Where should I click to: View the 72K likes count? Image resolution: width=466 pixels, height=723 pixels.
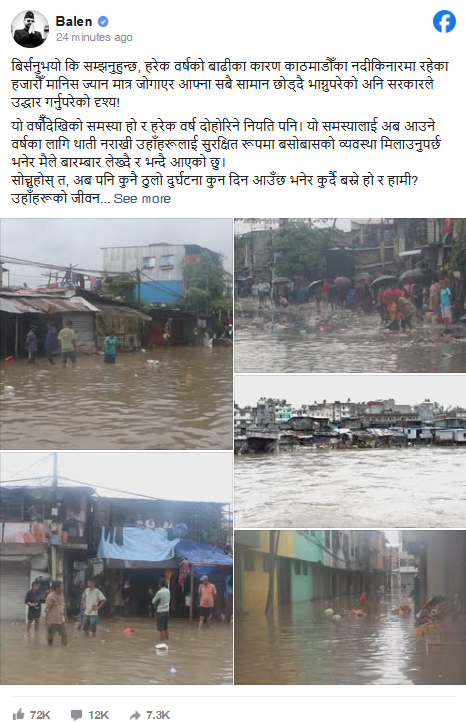(40, 715)
